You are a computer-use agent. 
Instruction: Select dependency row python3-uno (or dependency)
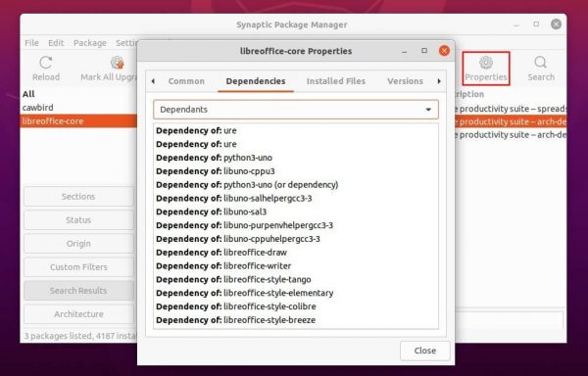click(296, 185)
